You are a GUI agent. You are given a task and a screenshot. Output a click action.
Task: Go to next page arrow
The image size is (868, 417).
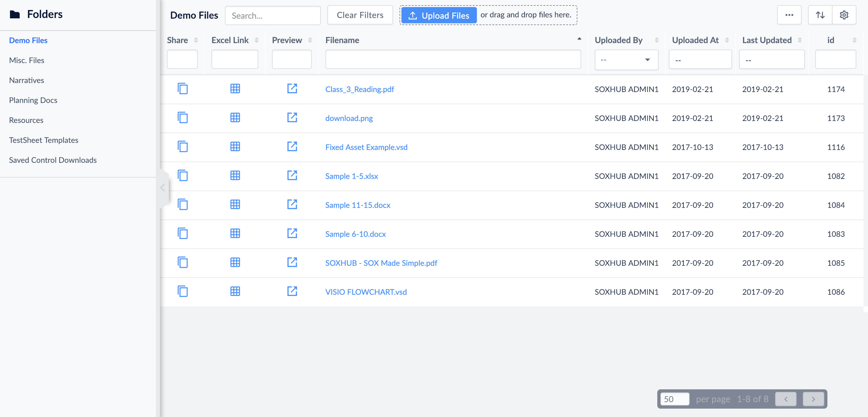click(813, 399)
